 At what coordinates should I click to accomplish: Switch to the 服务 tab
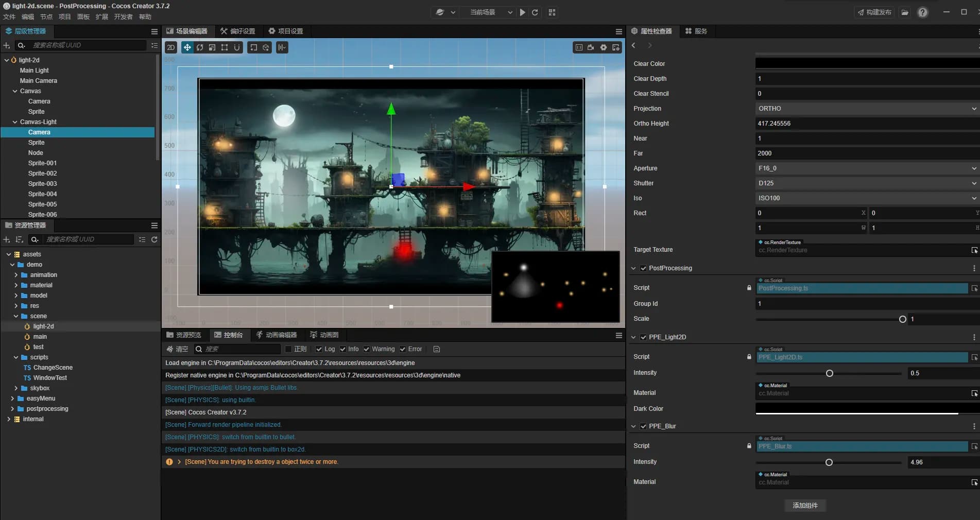click(x=696, y=31)
